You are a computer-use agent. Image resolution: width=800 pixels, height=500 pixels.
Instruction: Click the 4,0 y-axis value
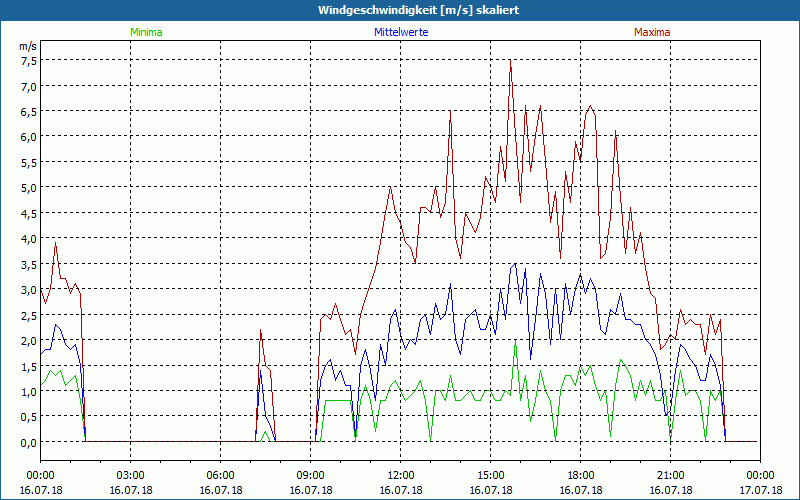[29, 239]
